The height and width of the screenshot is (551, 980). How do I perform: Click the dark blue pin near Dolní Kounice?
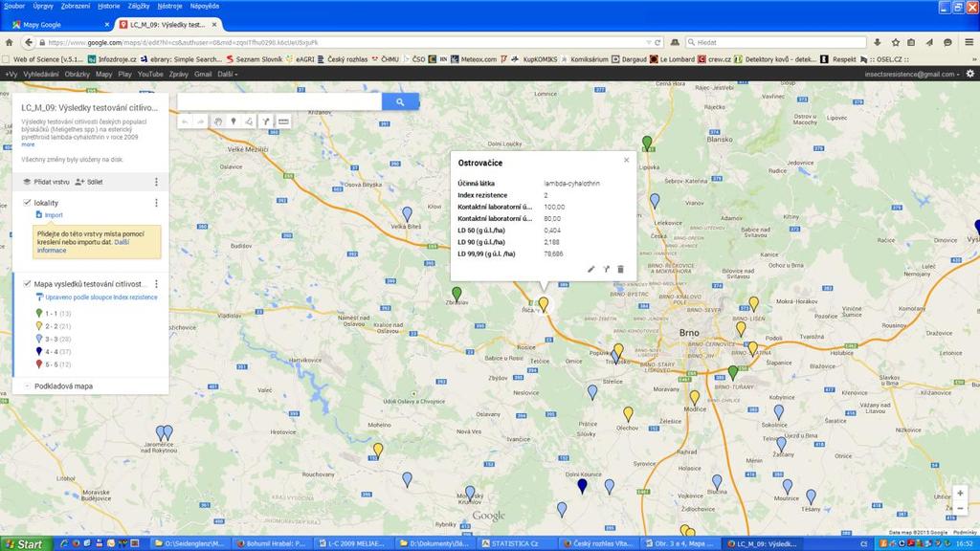[582, 485]
